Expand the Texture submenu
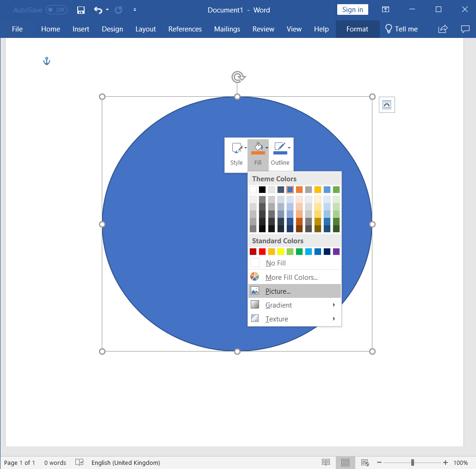This screenshot has height=469, width=476. 277,319
